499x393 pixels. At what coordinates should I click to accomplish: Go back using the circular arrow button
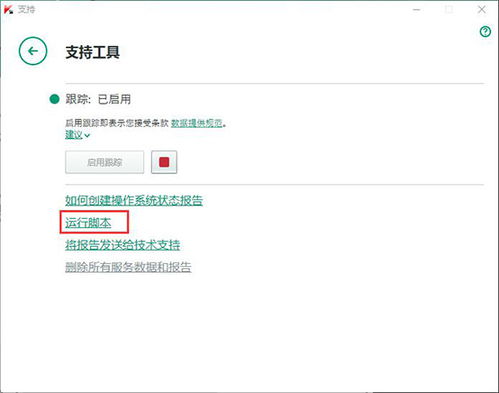[33, 51]
